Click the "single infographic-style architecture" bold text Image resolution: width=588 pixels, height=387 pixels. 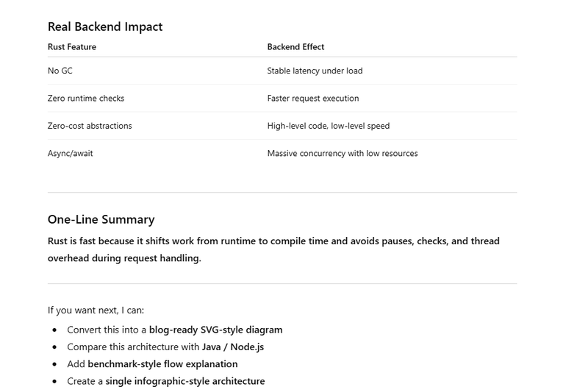(x=185, y=380)
